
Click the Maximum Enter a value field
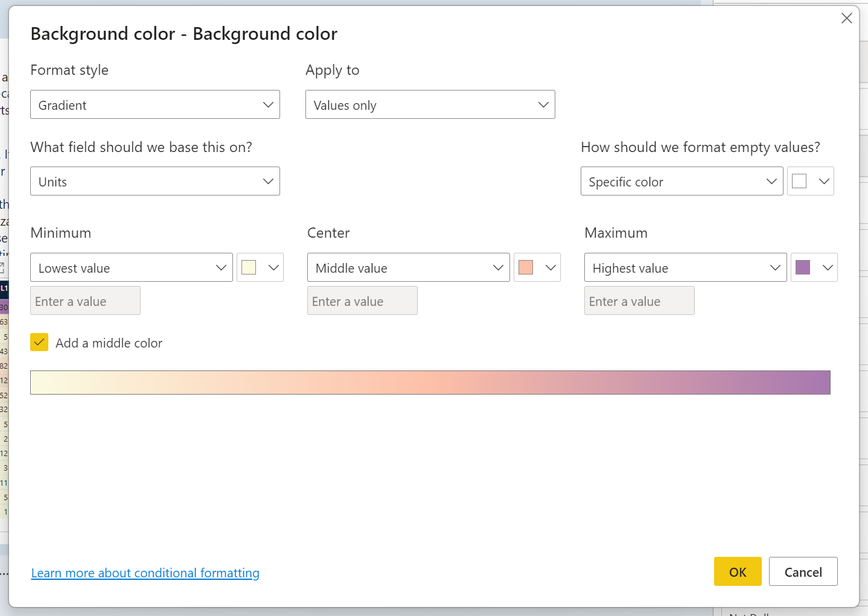pos(639,300)
